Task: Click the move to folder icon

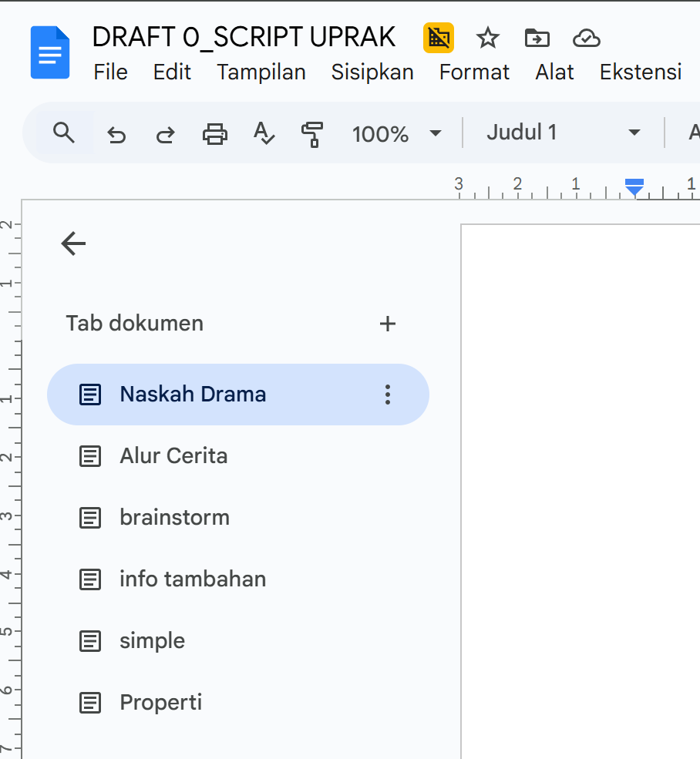Action: [x=537, y=38]
